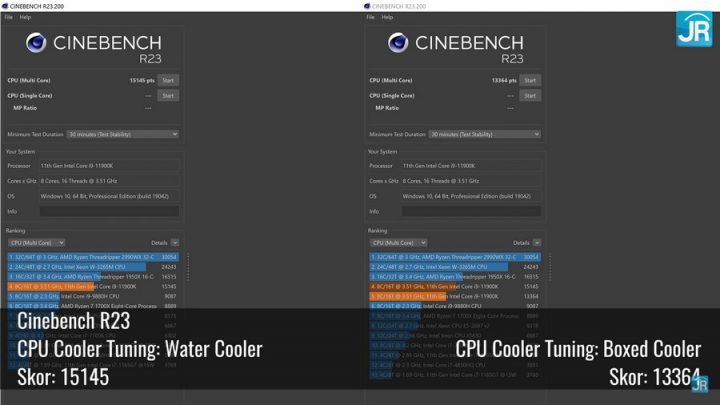Start Multi Core test in right window

(530, 80)
